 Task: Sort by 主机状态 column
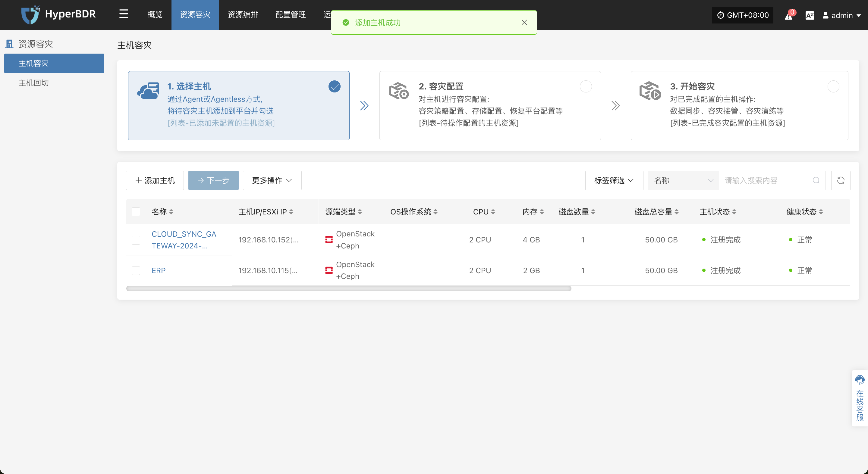734,212
